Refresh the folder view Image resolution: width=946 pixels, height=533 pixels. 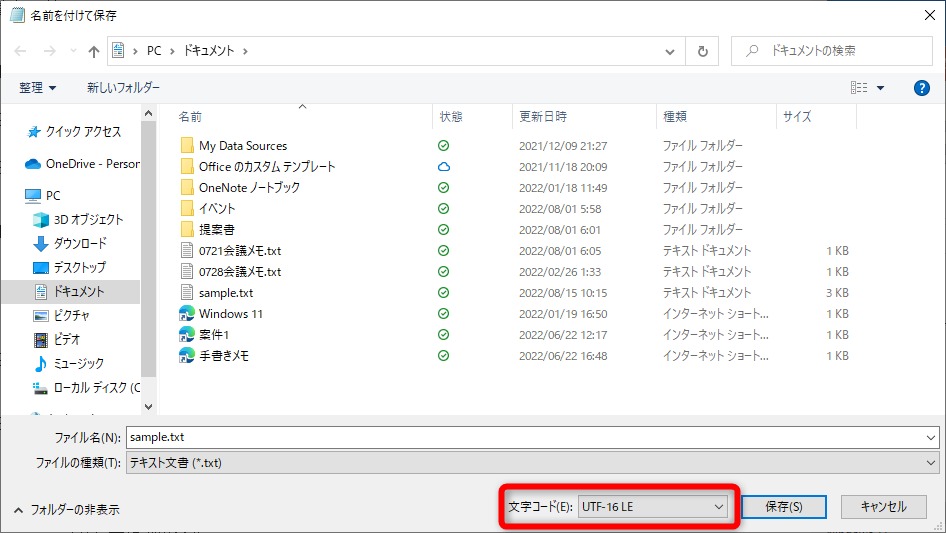click(x=702, y=51)
